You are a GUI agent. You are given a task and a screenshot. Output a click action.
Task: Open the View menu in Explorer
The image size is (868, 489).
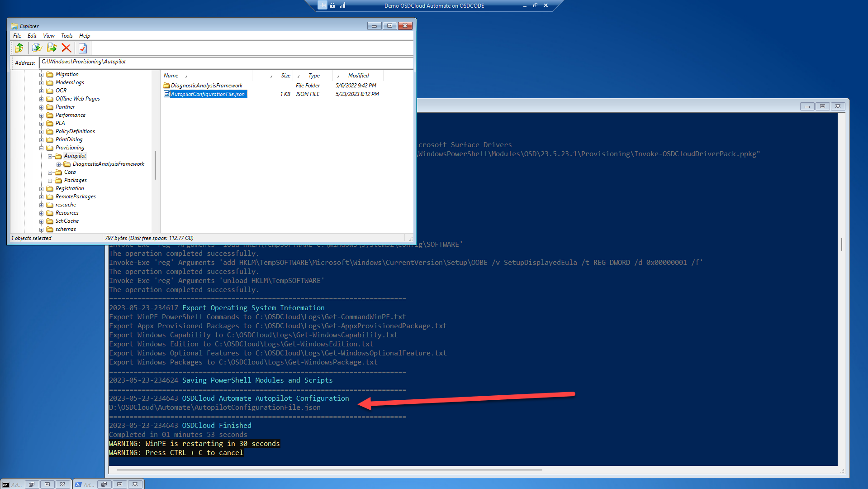[48, 36]
